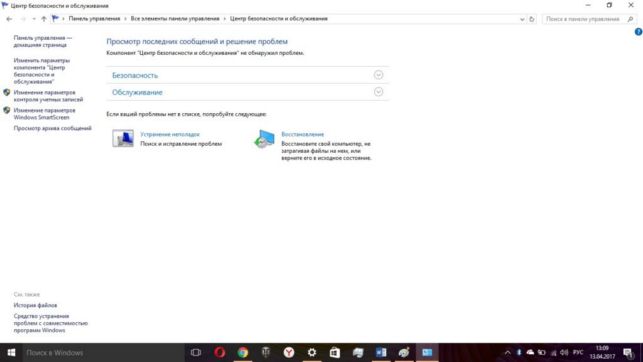
Task: Click the Поиск в Windows taskbar search box
Action: [x=103, y=353]
